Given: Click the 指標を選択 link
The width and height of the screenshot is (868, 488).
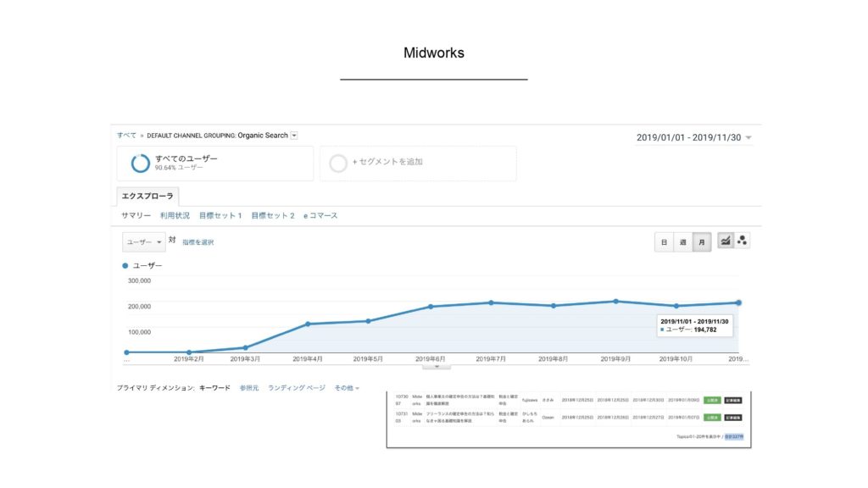Looking at the screenshot, I should pos(198,242).
